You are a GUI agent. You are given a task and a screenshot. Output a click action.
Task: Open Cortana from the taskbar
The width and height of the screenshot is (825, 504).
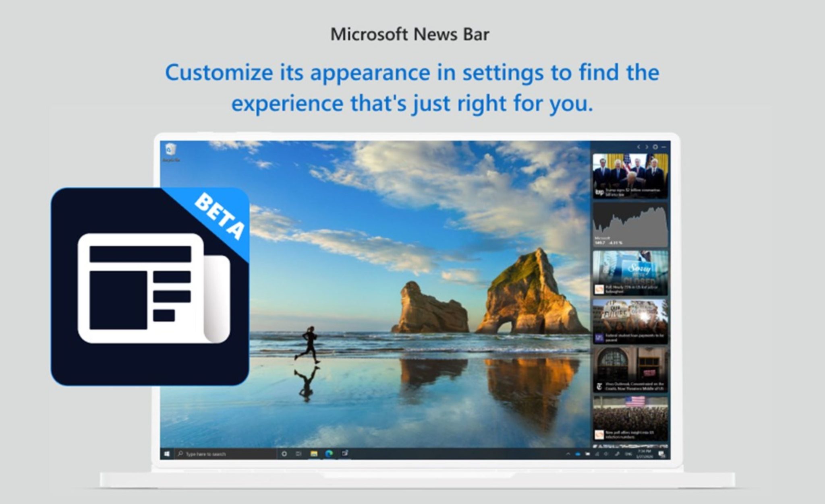coord(284,454)
